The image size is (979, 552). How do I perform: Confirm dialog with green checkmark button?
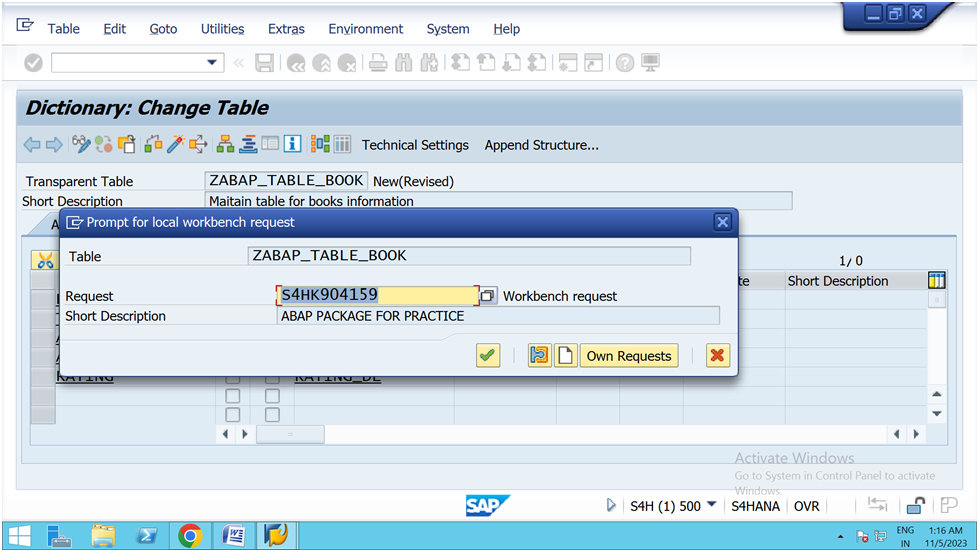pyautogui.click(x=488, y=356)
